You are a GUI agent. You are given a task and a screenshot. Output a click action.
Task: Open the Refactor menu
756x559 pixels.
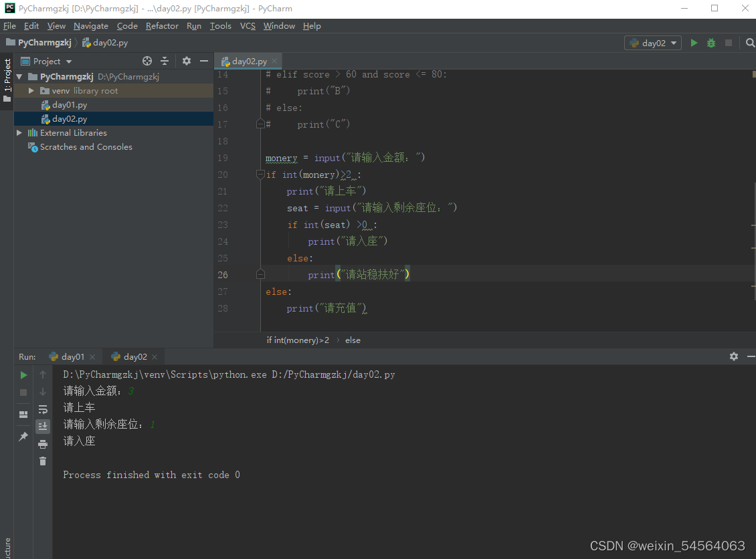point(162,26)
